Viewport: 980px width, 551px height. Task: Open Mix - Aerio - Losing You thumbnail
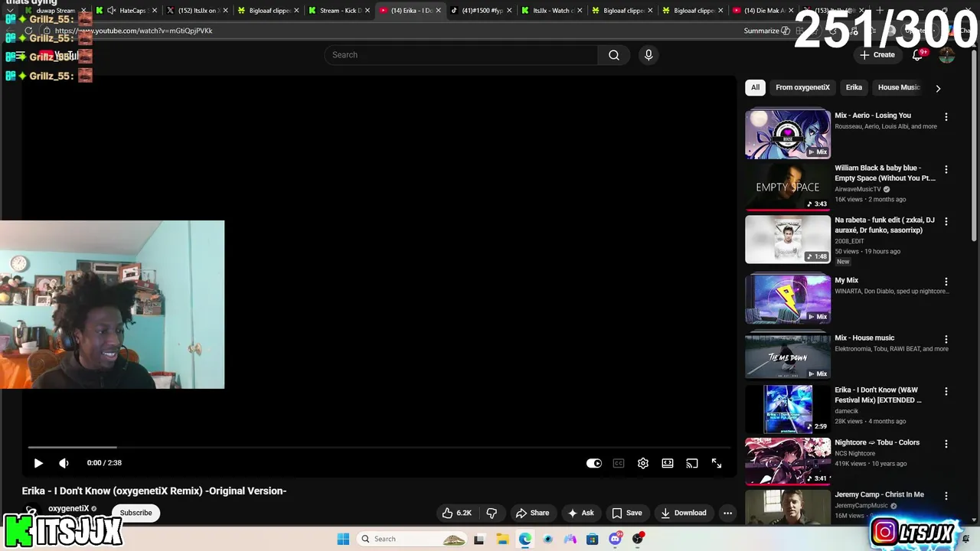[x=788, y=134]
